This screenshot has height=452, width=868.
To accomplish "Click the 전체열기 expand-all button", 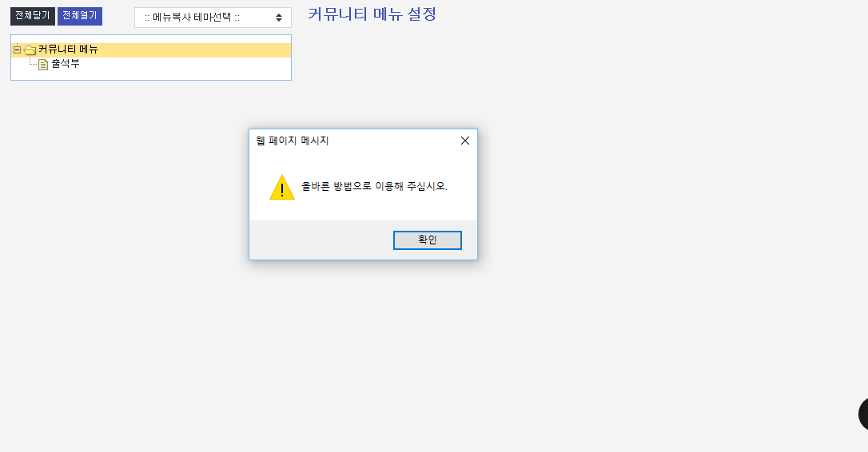I will (x=79, y=16).
